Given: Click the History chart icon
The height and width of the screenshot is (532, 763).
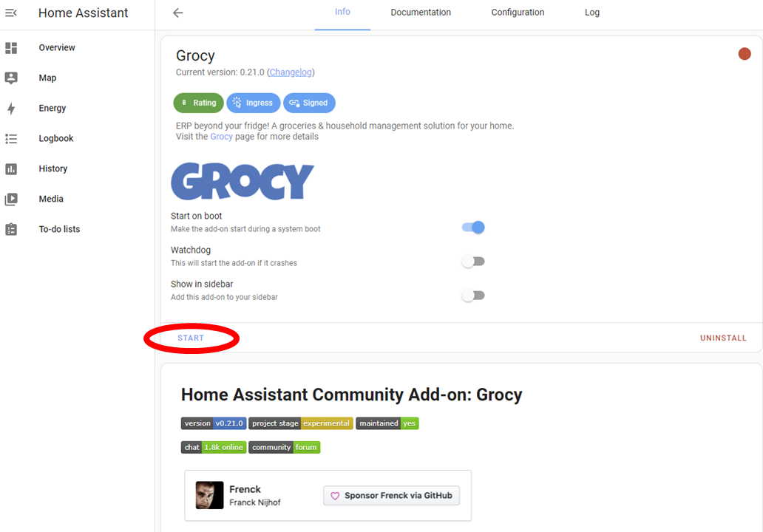Looking at the screenshot, I should (11, 168).
